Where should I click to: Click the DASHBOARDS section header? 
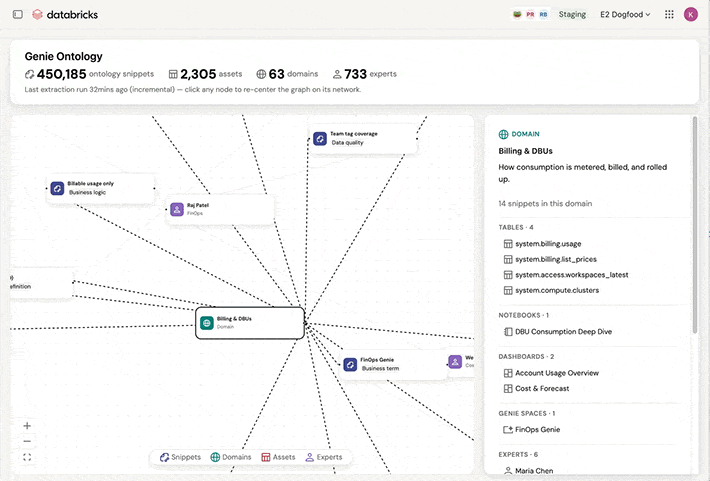tap(526, 356)
